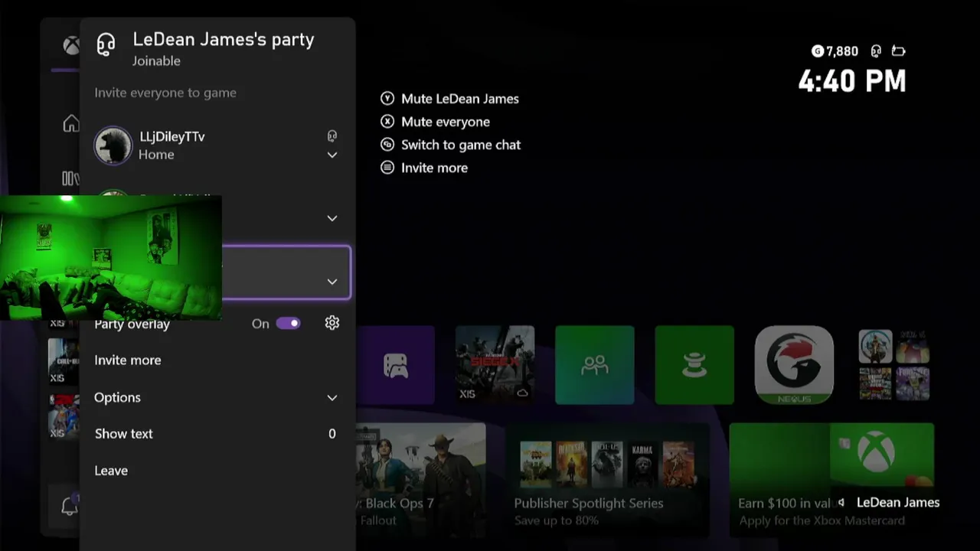Expand the second party member chevron
Viewport: 980px width, 551px height.
(x=332, y=218)
